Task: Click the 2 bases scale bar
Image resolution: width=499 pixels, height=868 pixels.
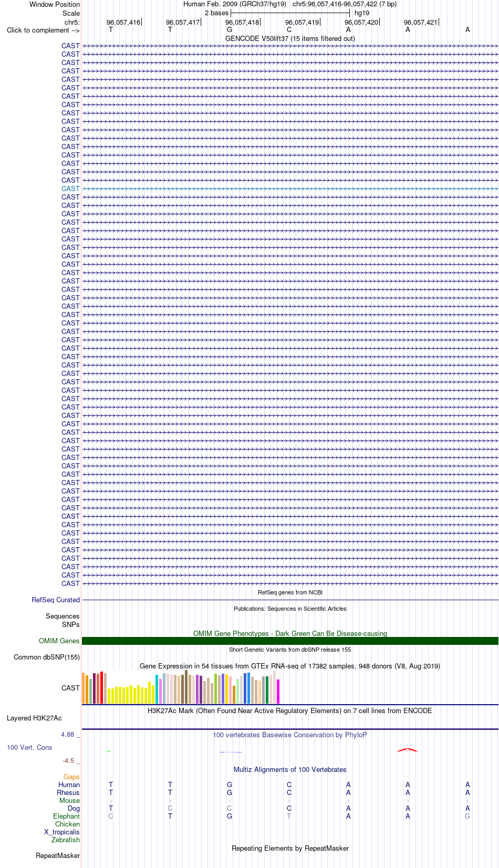Action: [290, 13]
